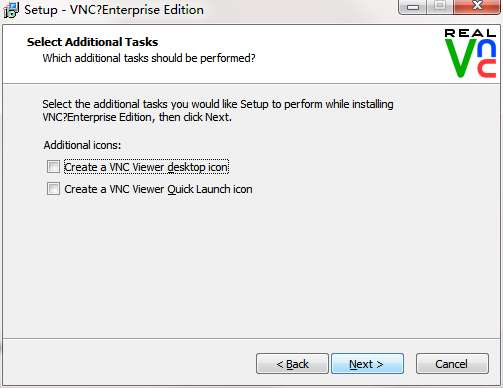Viewport: 503px width, 388px height.
Task: Click the greyed-out maximize button
Action: tap(440, 7)
